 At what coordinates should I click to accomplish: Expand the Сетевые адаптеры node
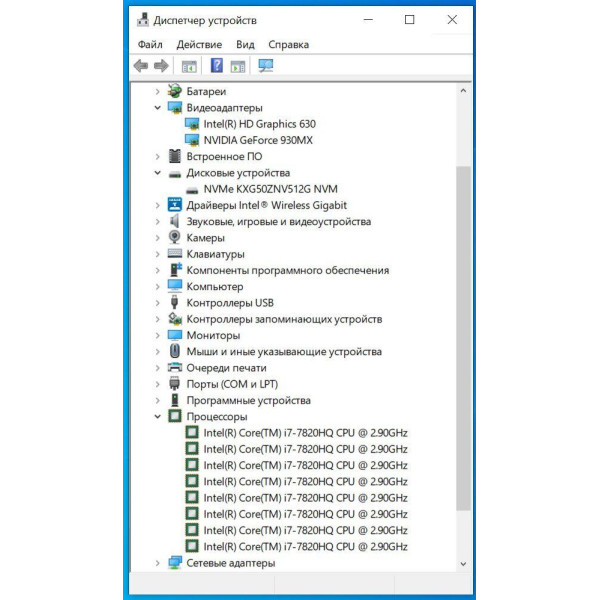click(157, 563)
